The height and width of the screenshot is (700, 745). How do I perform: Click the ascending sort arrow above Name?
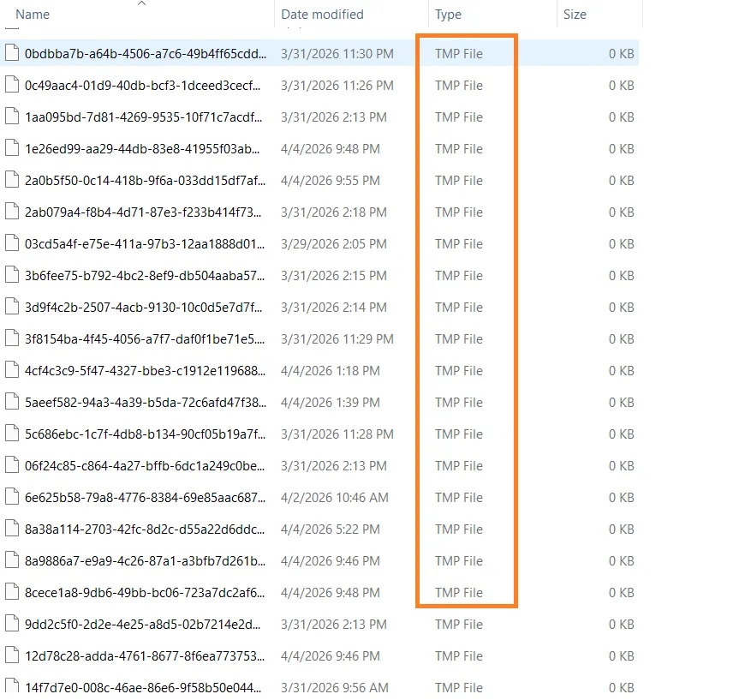point(143,5)
